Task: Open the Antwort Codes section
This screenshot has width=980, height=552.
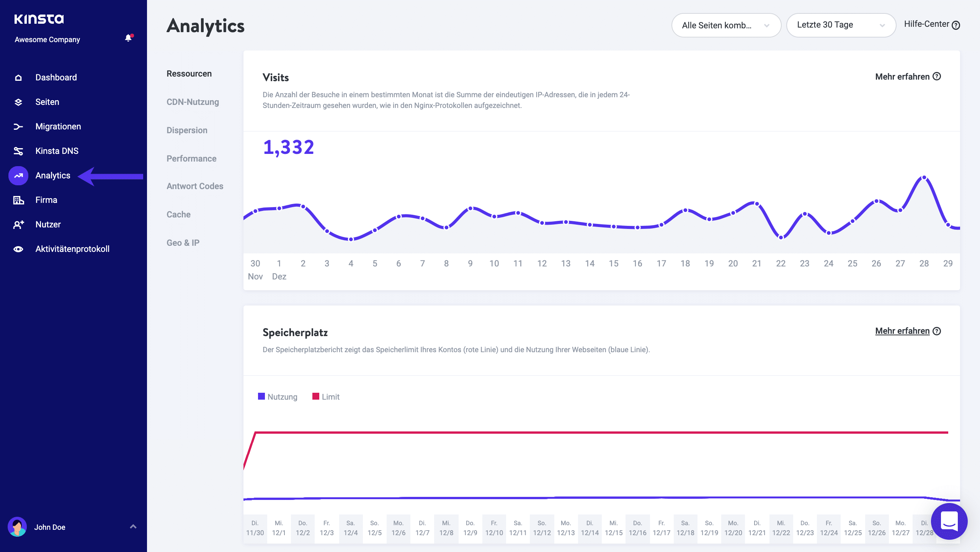Action: [195, 186]
